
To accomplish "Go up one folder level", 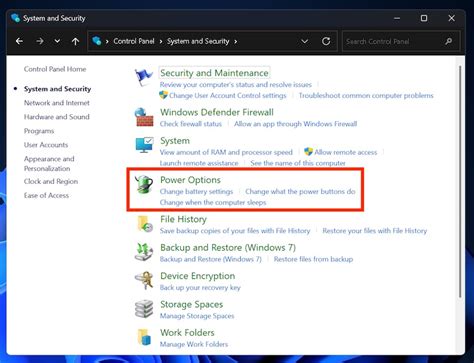I will click(76, 41).
